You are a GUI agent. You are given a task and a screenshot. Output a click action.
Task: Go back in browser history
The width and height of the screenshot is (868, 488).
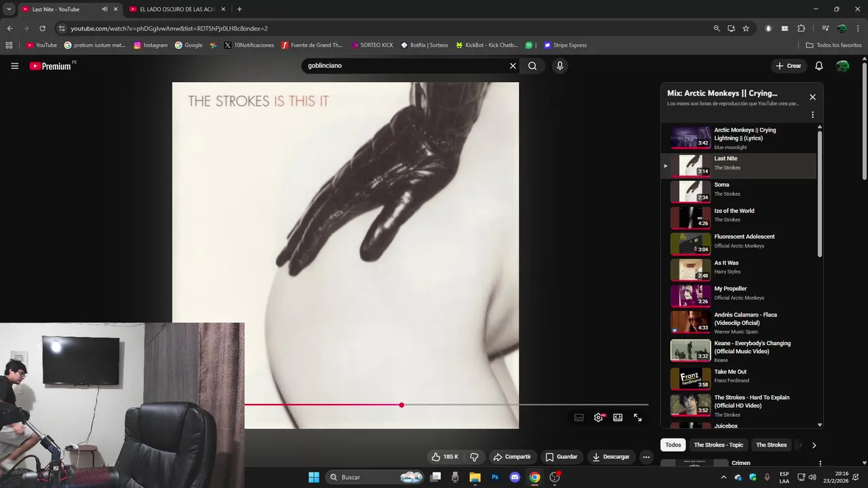(x=9, y=28)
